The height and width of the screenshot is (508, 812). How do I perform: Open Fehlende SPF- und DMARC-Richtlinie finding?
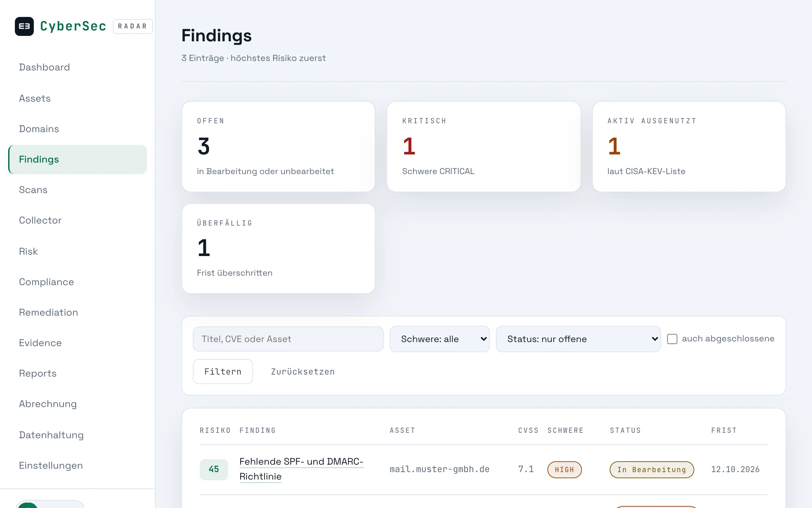tap(301, 469)
